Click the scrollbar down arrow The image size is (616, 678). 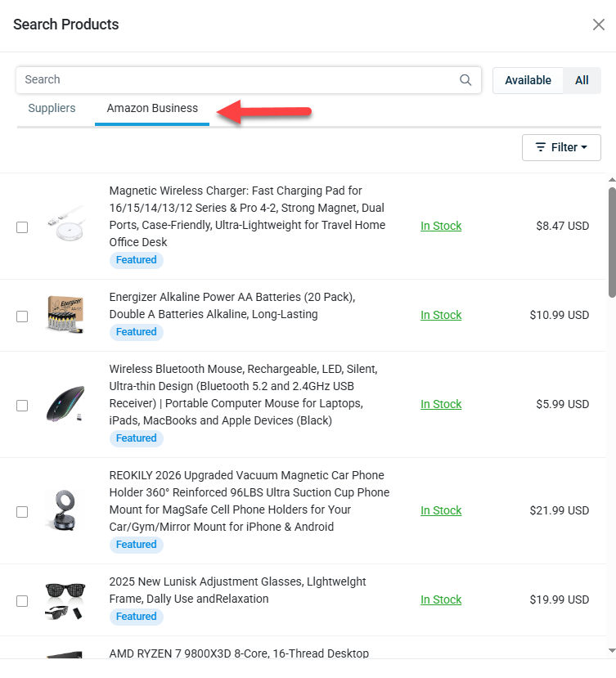612,650
